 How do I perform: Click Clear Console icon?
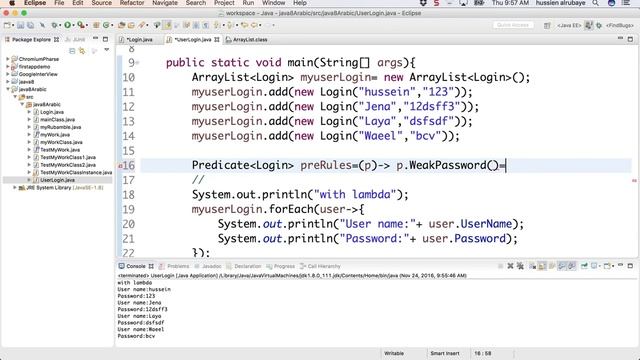click(x=533, y=266)
